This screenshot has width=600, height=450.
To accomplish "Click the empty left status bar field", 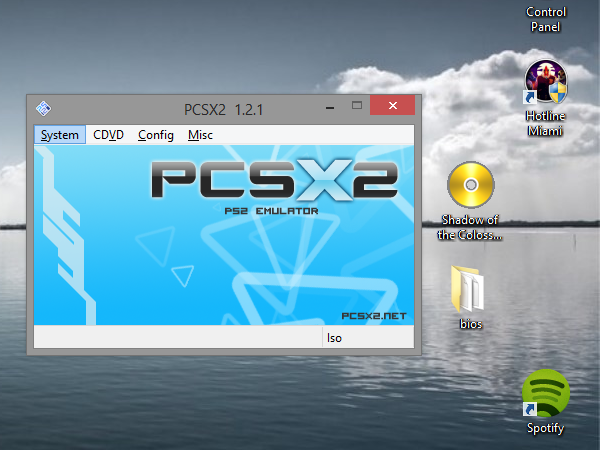I will (178, 338).
